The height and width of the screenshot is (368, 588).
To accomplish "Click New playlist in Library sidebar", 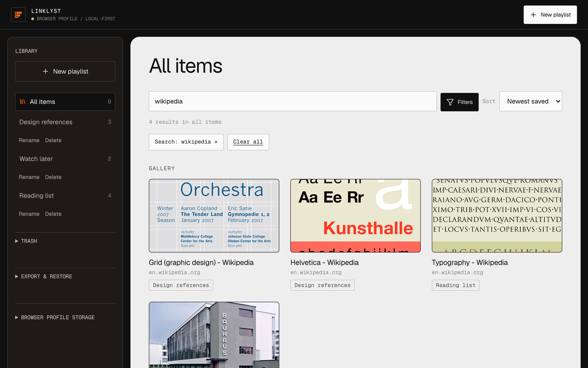I will tap(65, 71).
